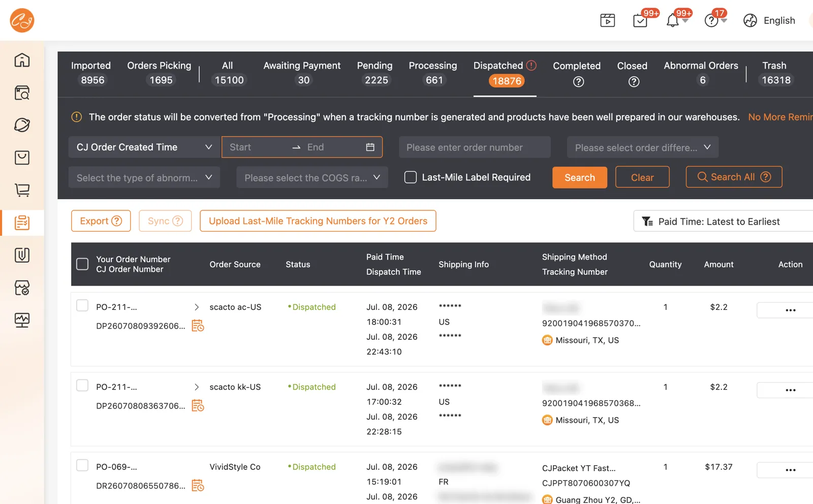Click the Clear filters button

click(642, 177)
